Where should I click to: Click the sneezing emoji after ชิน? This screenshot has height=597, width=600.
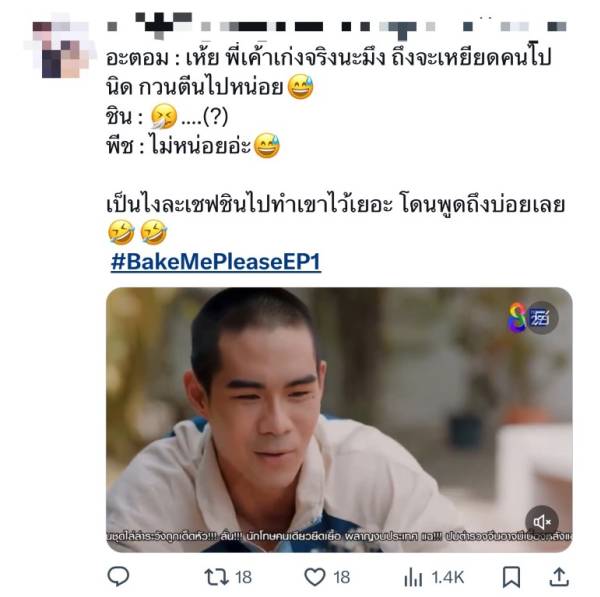[164, 116]
